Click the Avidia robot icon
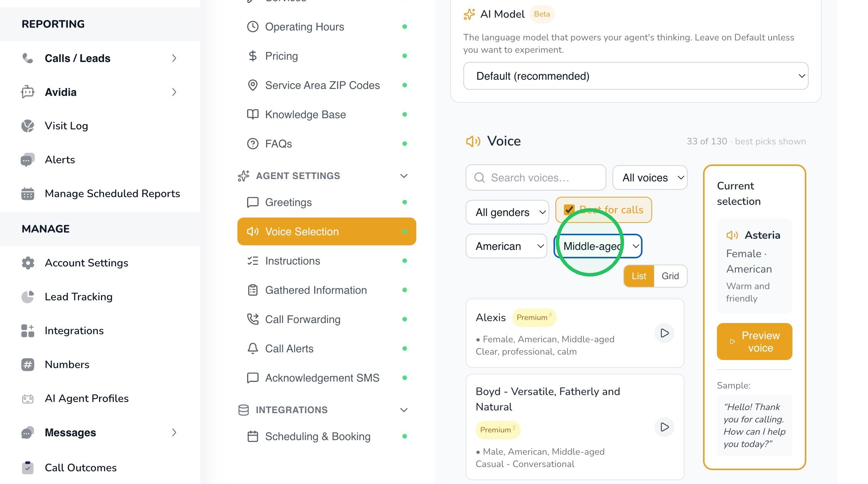This screenshot has width=868, height=484. [28, 92]
